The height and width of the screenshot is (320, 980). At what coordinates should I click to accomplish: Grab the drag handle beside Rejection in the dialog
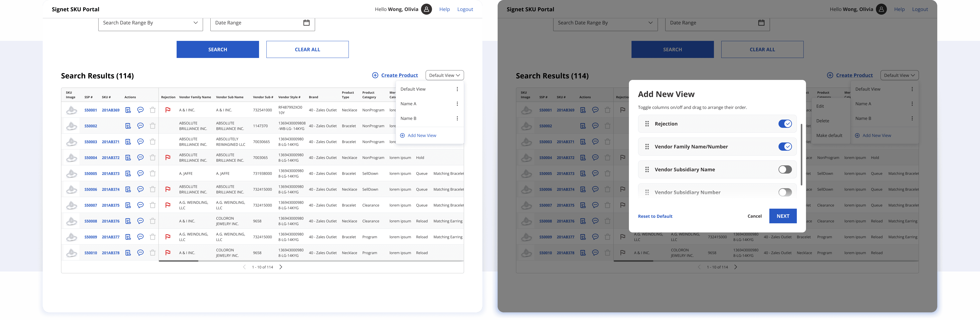[647, 124]
